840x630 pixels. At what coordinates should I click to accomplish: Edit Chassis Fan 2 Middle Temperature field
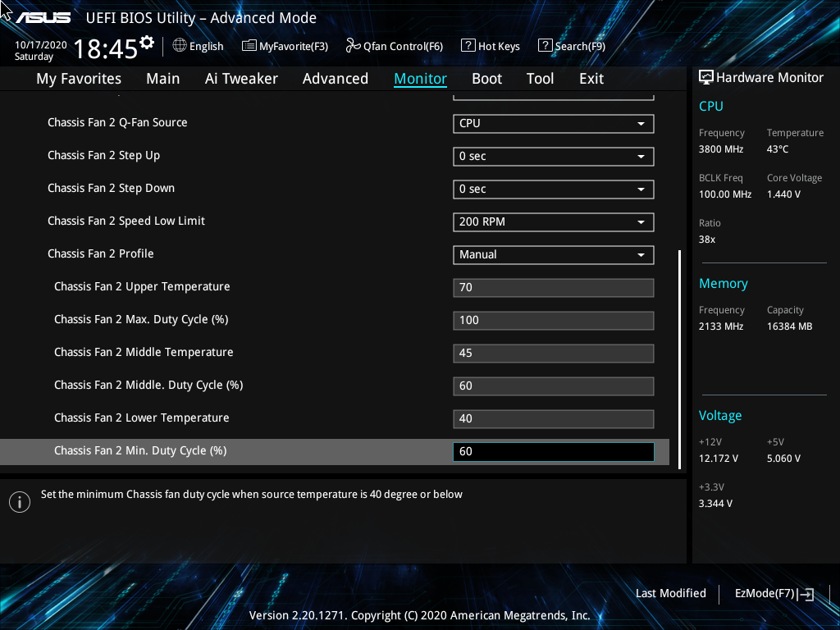(x=554, y=353)
